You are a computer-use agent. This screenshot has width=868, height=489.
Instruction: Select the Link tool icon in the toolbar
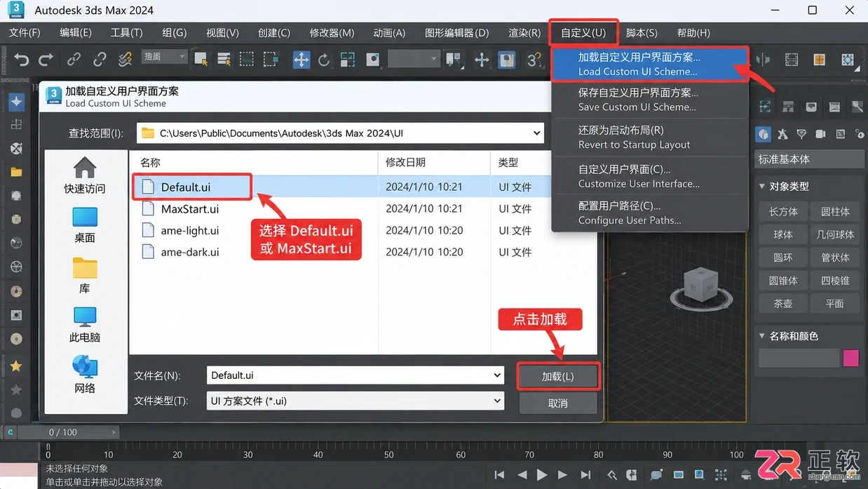tap(74, 60)
